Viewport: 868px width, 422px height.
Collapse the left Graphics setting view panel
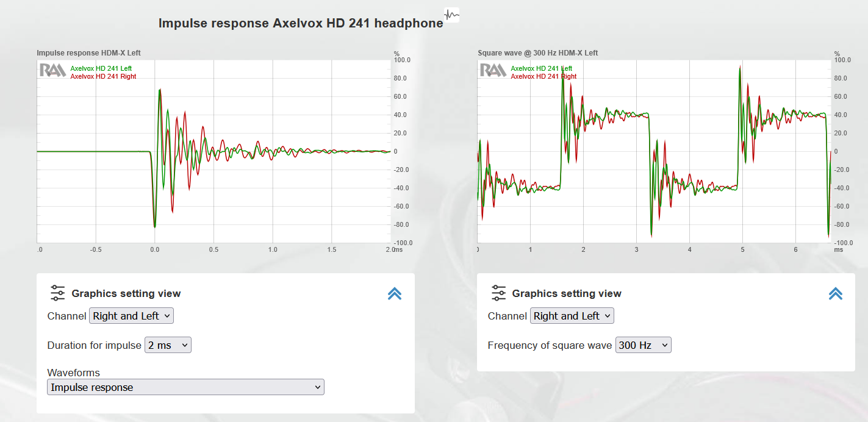click(395, 294)
